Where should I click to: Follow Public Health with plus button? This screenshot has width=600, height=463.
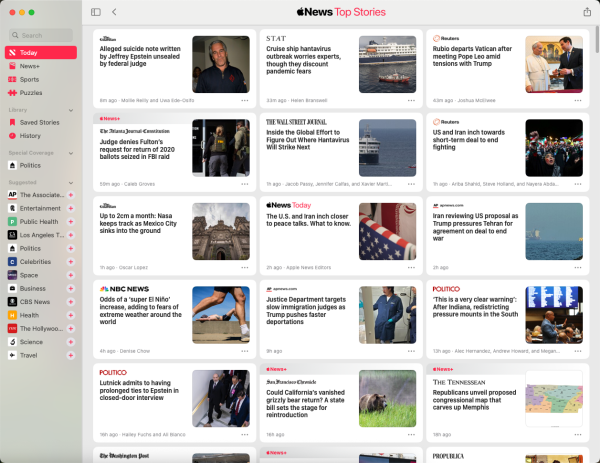point(71,222)
